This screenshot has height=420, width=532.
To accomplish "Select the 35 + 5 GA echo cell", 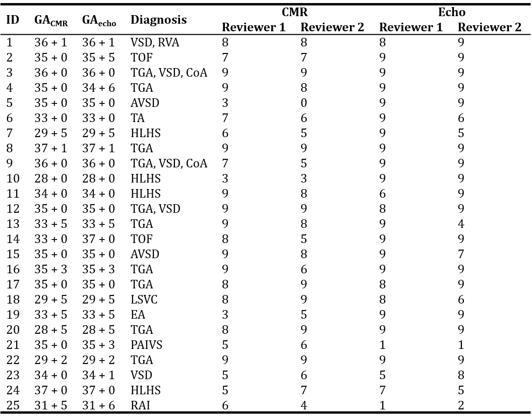I will click(x=98, y=57).
